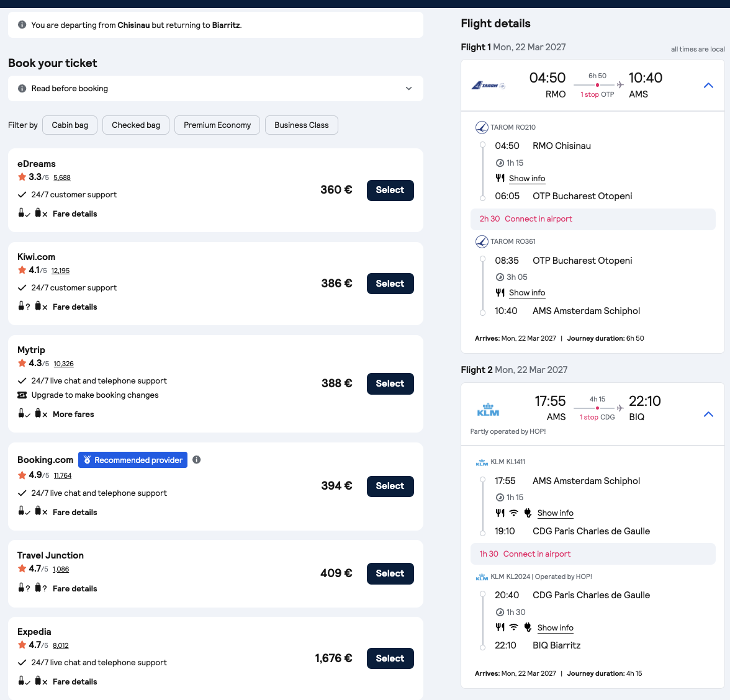
Task: Toggle the Business Class filter
Action: pyautogui.click(x=301, y=125)
